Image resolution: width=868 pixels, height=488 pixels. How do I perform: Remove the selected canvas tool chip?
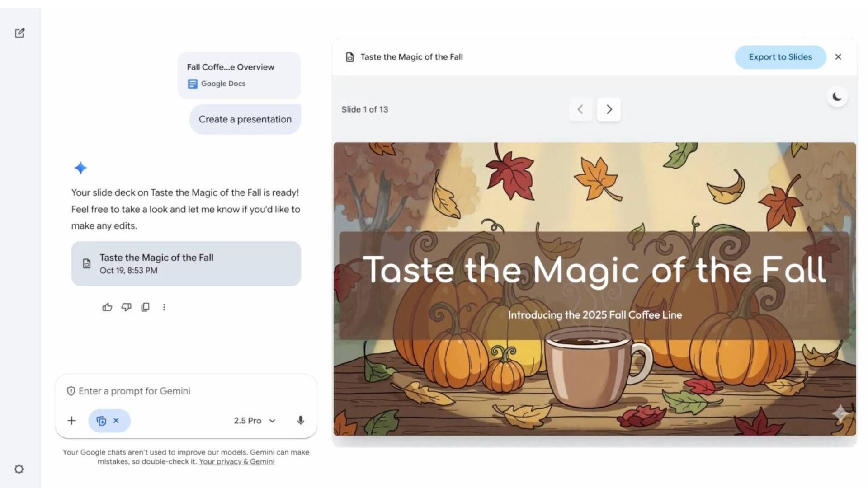coord(116,421)
